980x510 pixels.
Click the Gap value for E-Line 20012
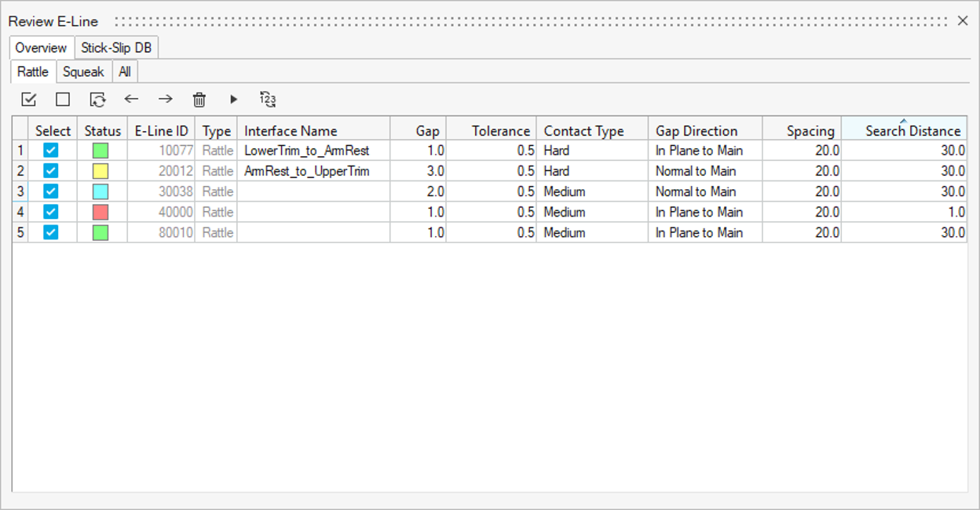click(419, 171)
